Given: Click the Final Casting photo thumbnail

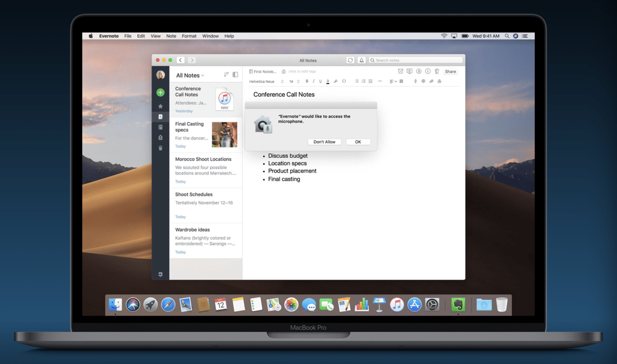Looking at the screenshot, I should coord(225,135).
